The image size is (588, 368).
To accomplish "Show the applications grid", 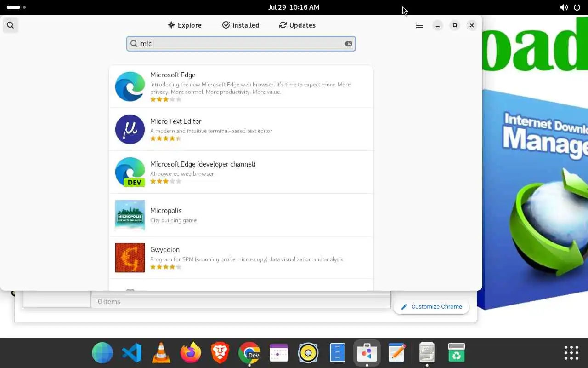I will (571, 353).
